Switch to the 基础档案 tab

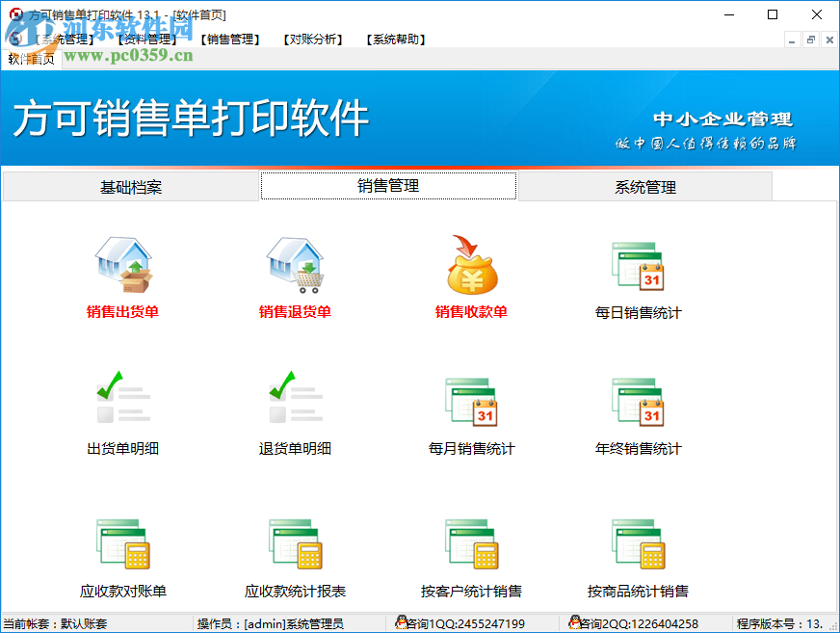(x=129, y=187)
